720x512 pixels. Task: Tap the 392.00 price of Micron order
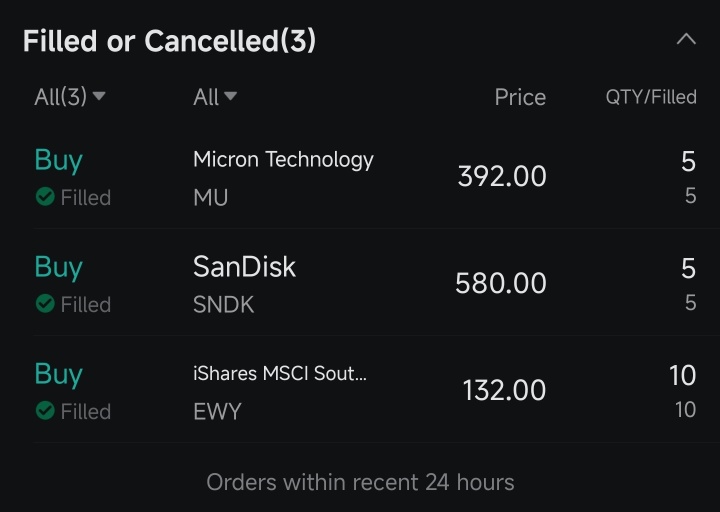(x=502, y=176)
